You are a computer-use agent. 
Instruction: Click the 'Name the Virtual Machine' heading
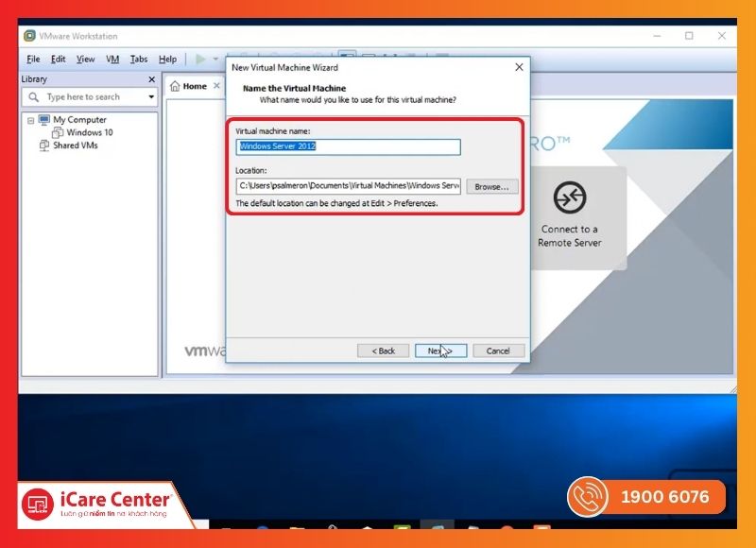(x=294, y=88)
